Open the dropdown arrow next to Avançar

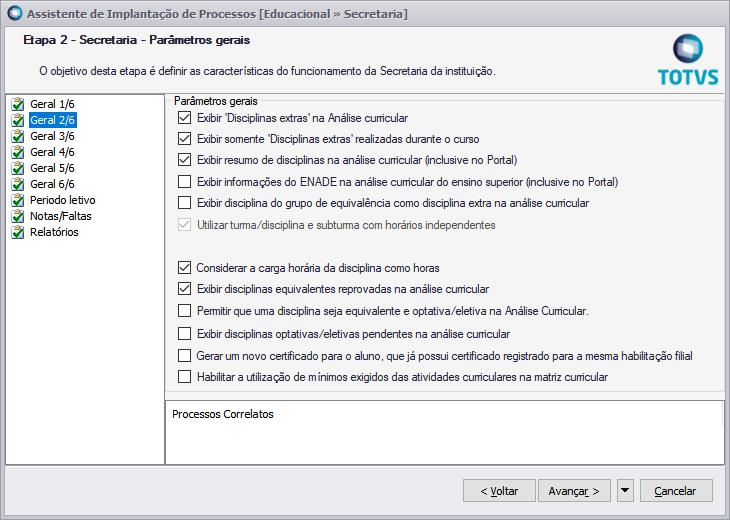[x=625, y=490]
